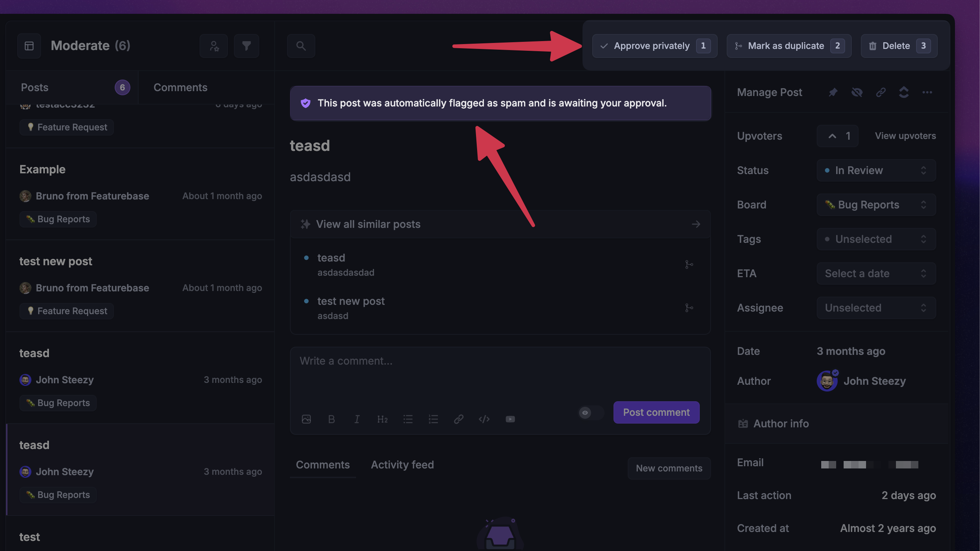Open the three-dot more options menu
This screenshot has width=980, height=551.
927,92
